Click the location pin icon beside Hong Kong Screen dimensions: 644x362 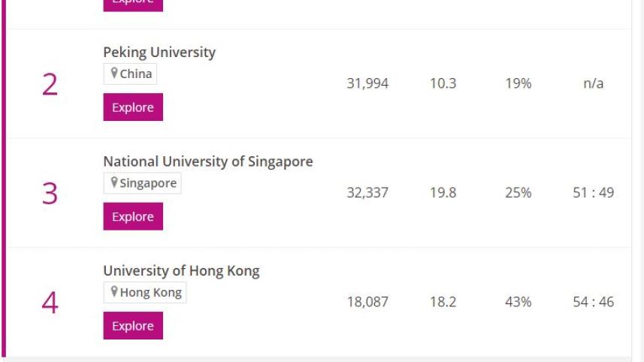114,292
